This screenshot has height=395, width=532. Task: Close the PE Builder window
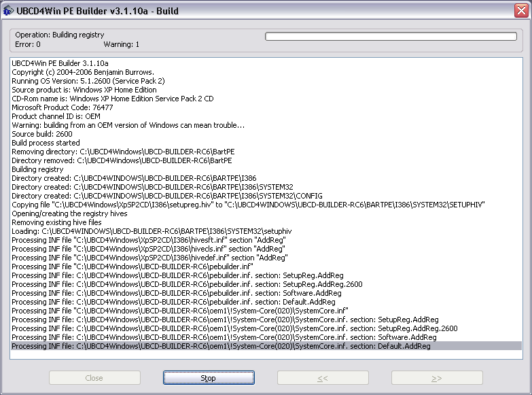click(x=520, y=10)
